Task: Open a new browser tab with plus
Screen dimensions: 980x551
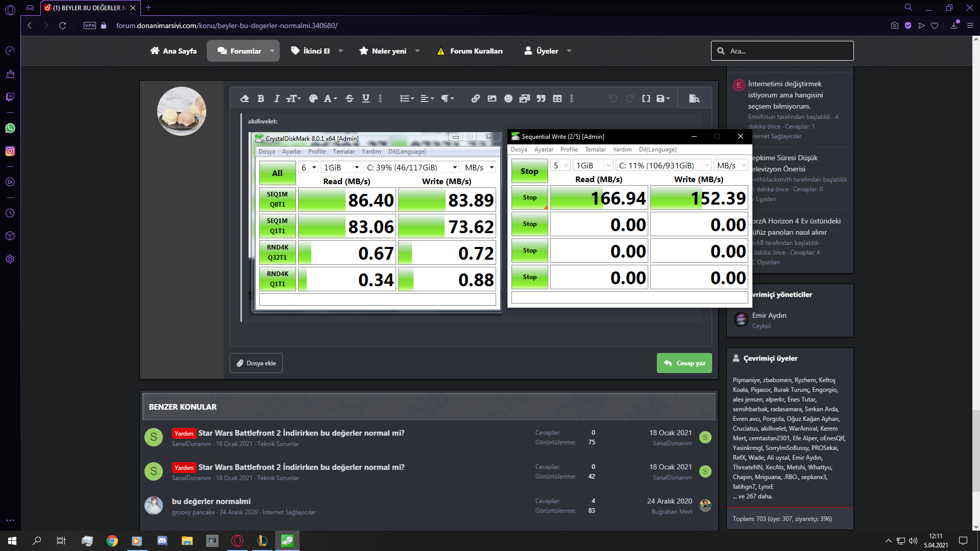Action: click(148, 8)
